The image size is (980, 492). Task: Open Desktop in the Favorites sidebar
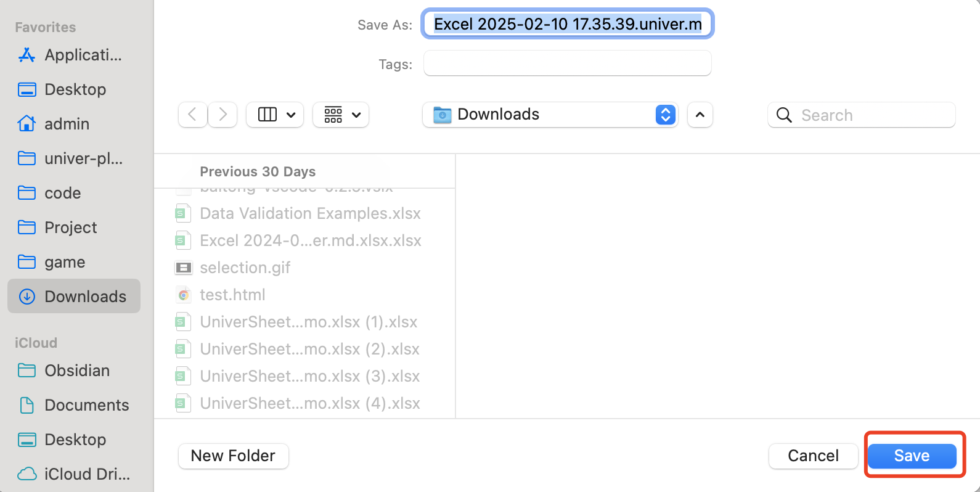[74, 89]
